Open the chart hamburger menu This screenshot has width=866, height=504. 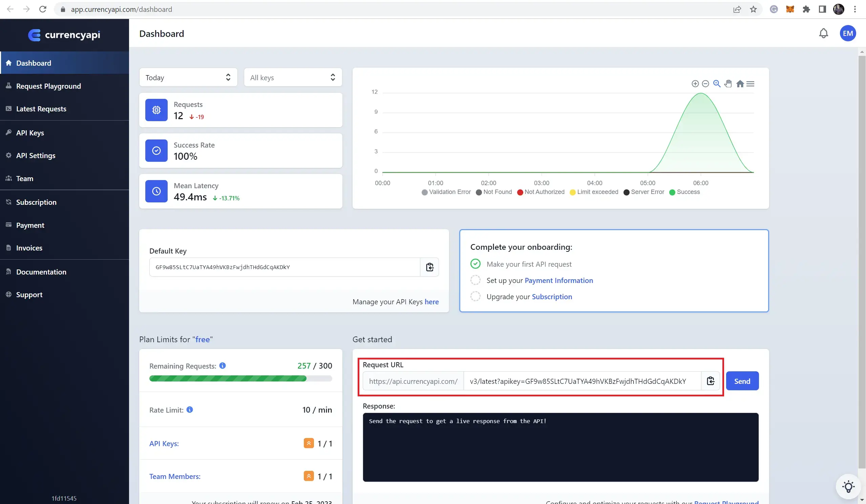click(750, 84)
